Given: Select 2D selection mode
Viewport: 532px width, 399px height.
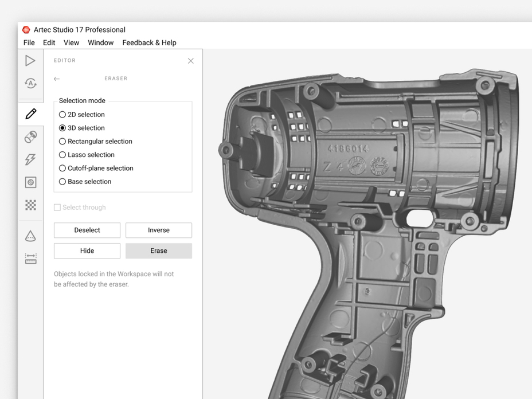Looking at the screenshot, I should [x=82, y=114].
